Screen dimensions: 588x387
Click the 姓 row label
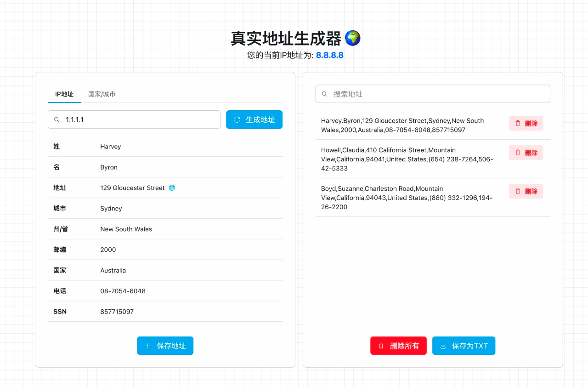click(57, 147)
